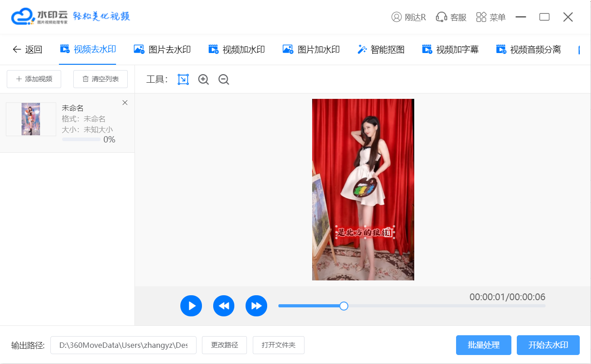This screenshot has height=364, width=591.
Task: Select the rectangle selection tool
Action: [x=183, y=80]
